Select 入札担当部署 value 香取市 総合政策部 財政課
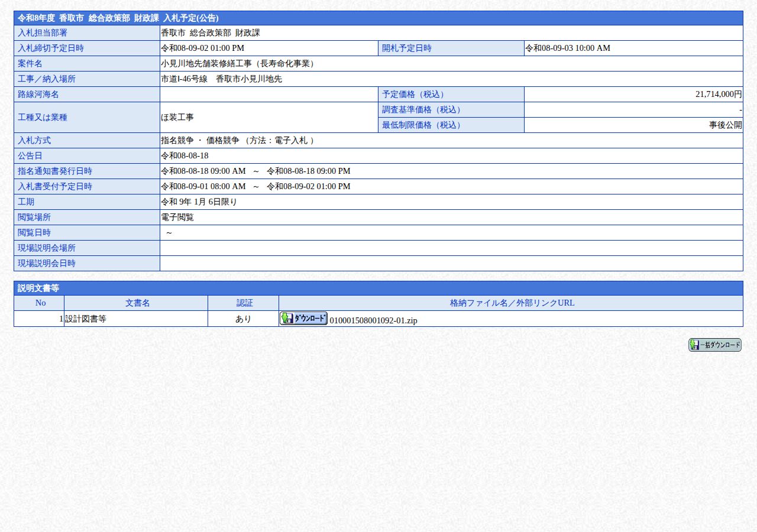Image resolution: width=757 pixels, height=532 pixels. tap(211, 33)
